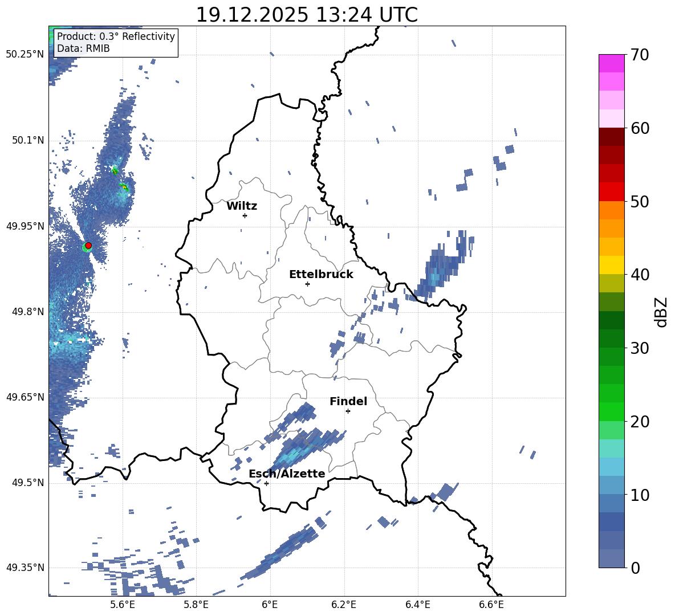This screenshot has height=616, width=675.
Task: Click the 6.4°E longitude label
Action: point(417,605)
